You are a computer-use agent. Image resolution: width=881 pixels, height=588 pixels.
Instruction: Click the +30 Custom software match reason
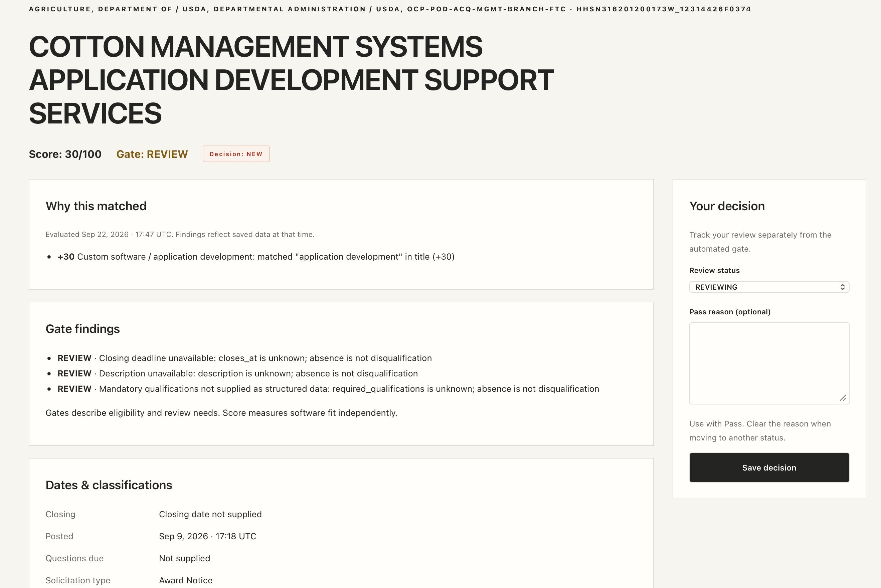[x=256, y=257]
